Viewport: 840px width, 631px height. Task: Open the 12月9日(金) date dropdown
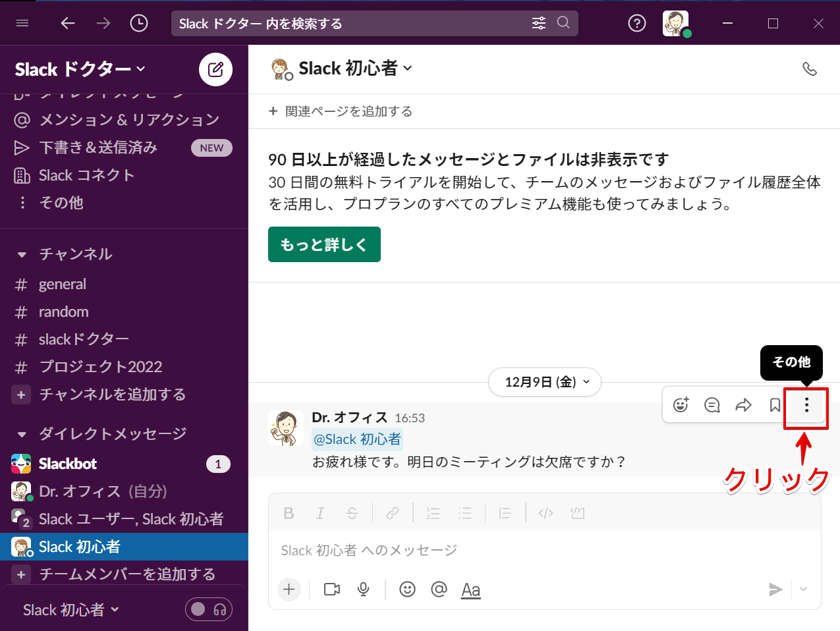click(544, 382)
